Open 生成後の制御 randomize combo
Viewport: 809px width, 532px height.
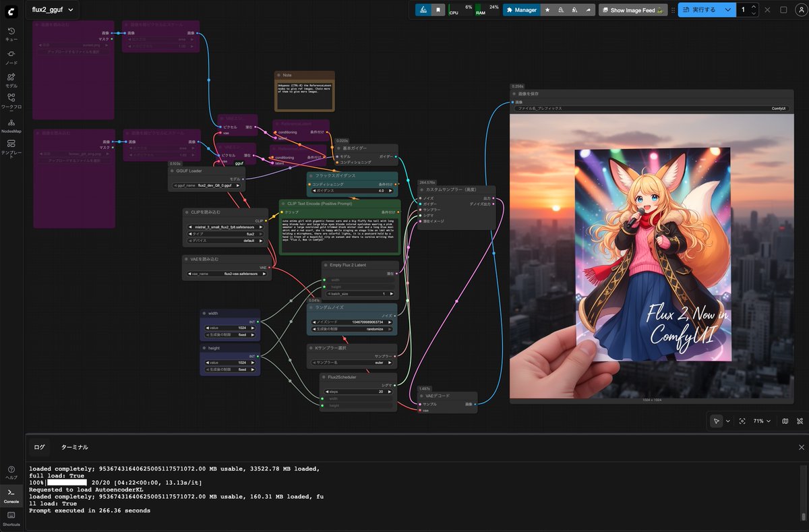[352, 329]
